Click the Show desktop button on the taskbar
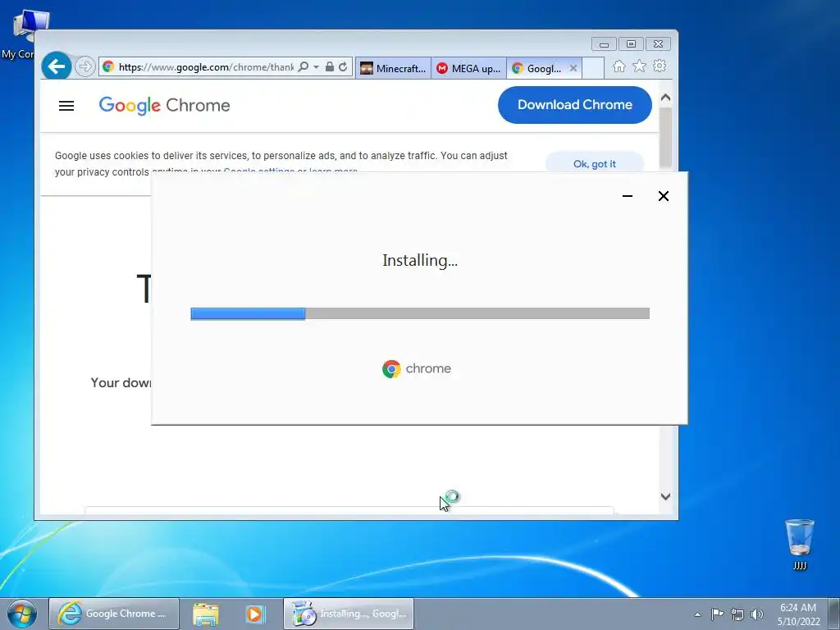The width and height of the screenshot is (840, 630). click(x=834, y=614)
